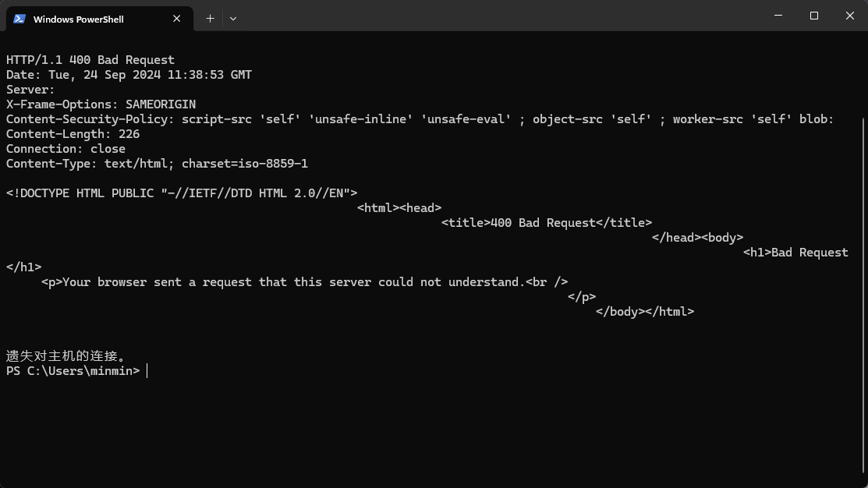Click the HTTP/1.1 400 Bad Request line
Viewport: 868px width, 488px height.
click(90, 60)
